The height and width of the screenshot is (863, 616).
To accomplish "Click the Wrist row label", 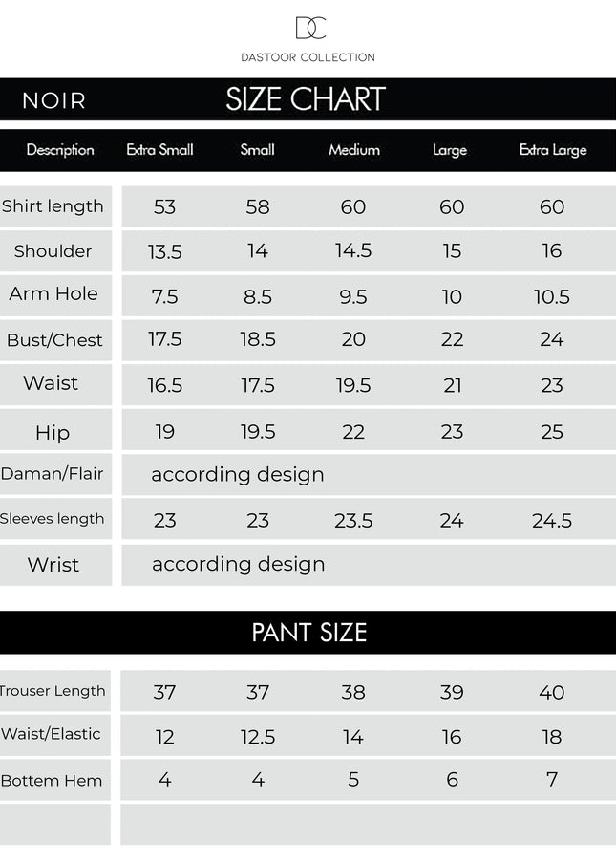I will click(x=53, y=565).
